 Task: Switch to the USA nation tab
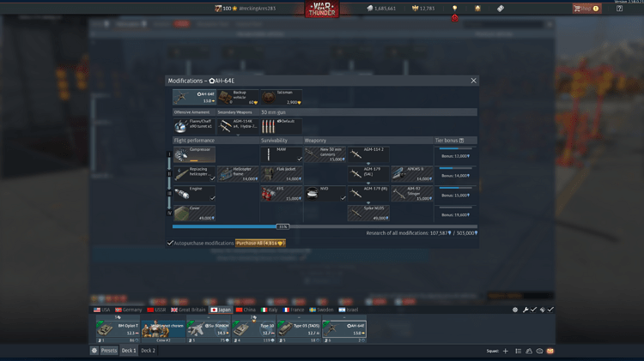[x=102, y=310]
